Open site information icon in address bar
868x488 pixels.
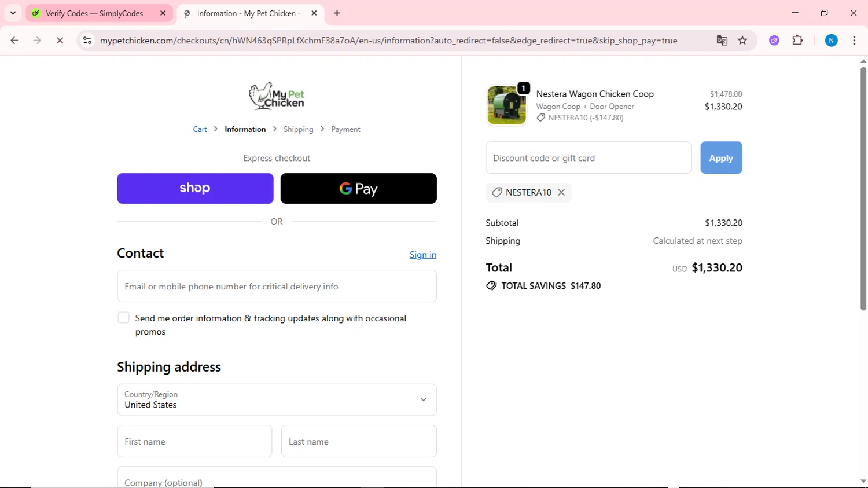pyautogui.click(x=87, y=41)
